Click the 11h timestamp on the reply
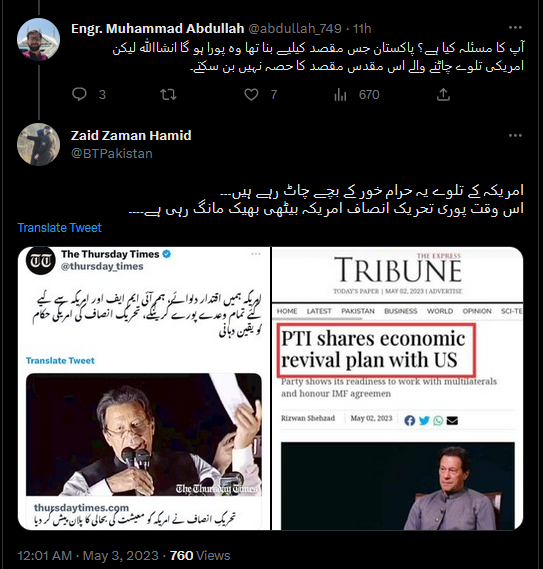The width and height of the screenshot is (543, 569). click(362, 28)
